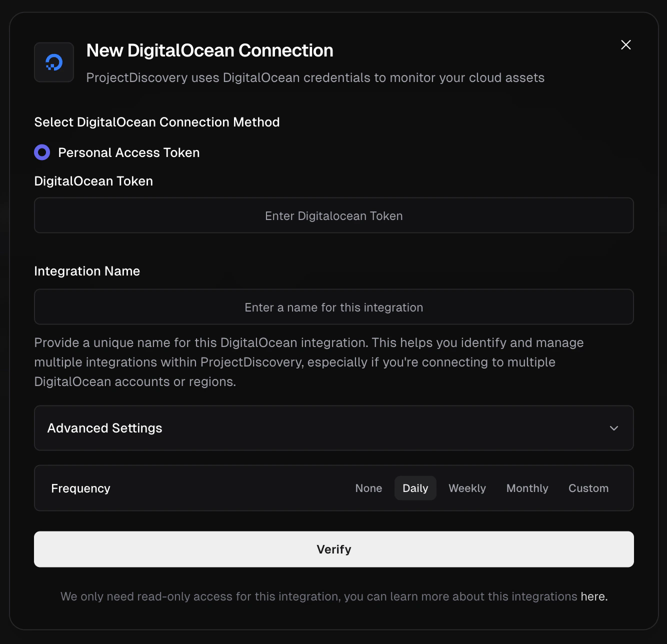Screen dimensions: 667x644
Task: Click the integration name input field
Action: 333,307
